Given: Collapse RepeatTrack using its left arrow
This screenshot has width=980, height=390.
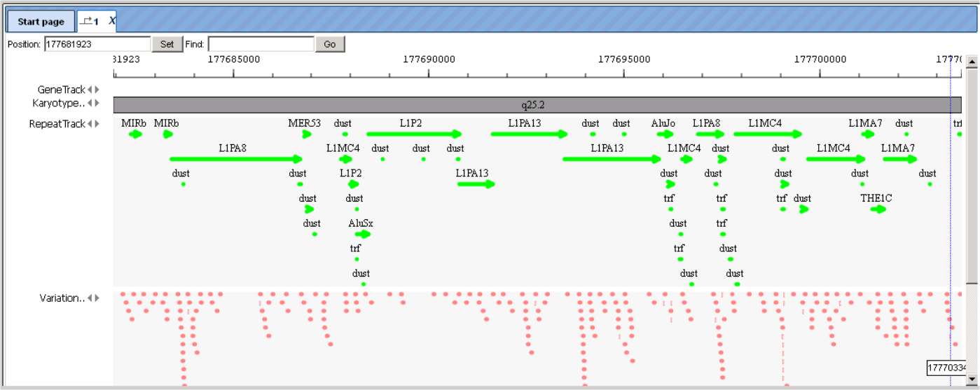Looking at the screenshot, I should [x=90, y=124].
